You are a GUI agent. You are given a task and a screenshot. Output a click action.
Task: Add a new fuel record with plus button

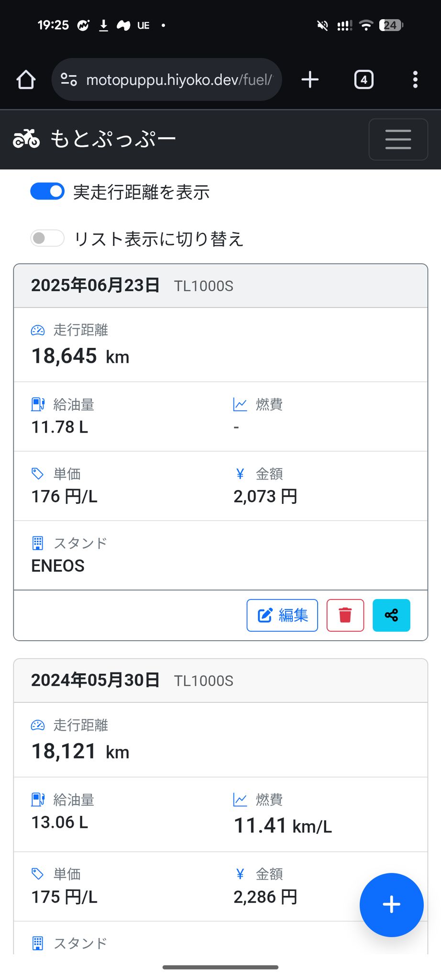pyautogui.click(x=391, y=904)
